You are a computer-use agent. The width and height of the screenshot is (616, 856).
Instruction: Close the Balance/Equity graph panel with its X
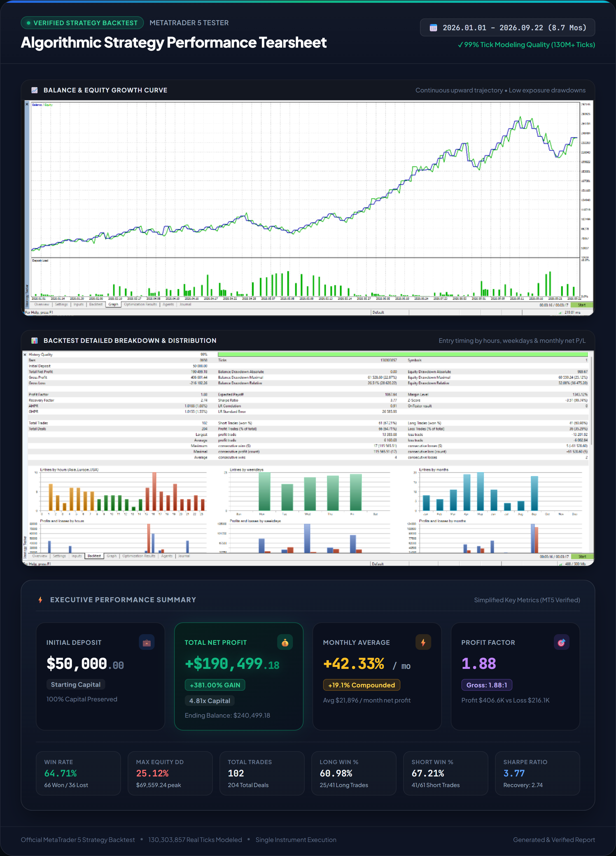[27, 104]
